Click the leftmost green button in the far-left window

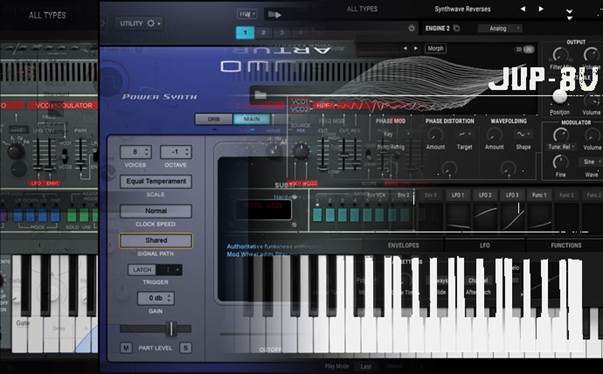[72, 216]
